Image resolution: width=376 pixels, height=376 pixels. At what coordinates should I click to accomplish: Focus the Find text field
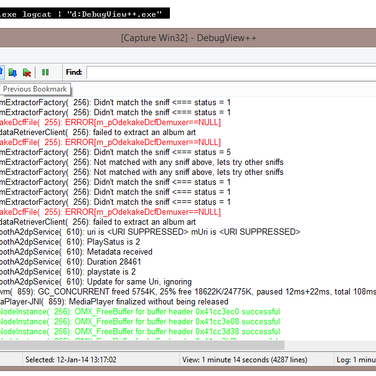pyautogui.click(x=231, y=72)
